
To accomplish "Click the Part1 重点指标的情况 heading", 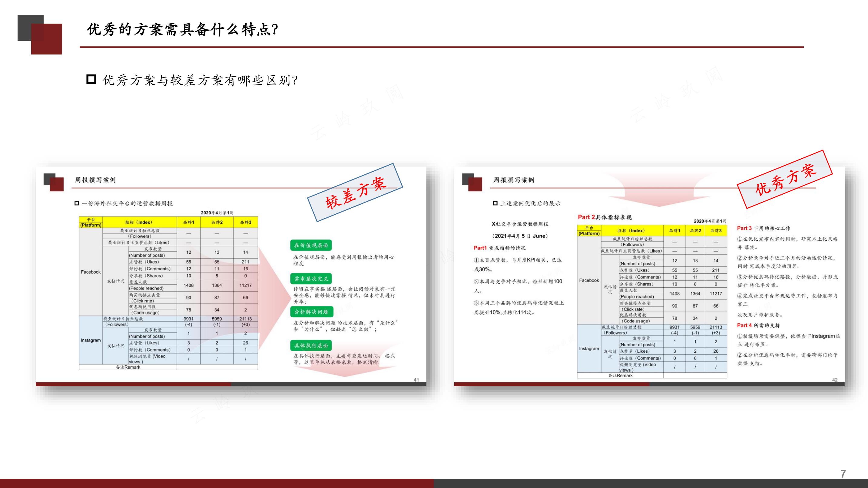I will click(499, 248).
